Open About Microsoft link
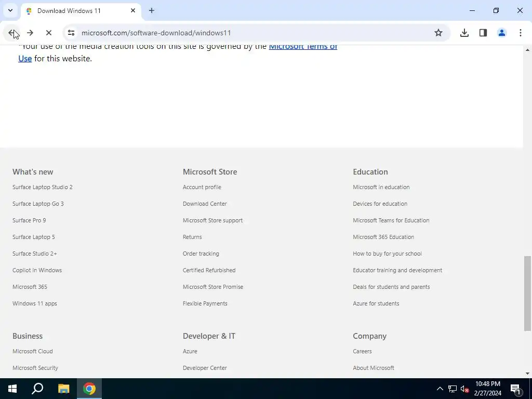This screenshot has width=532, height=399. click(373, 368)
